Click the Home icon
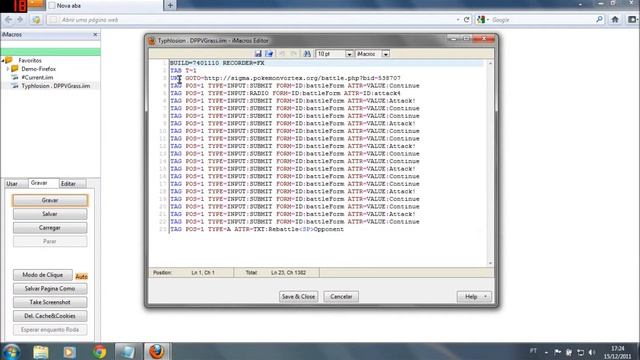The width and height of the screenshot is (640, 360). [x=615, y=19]
